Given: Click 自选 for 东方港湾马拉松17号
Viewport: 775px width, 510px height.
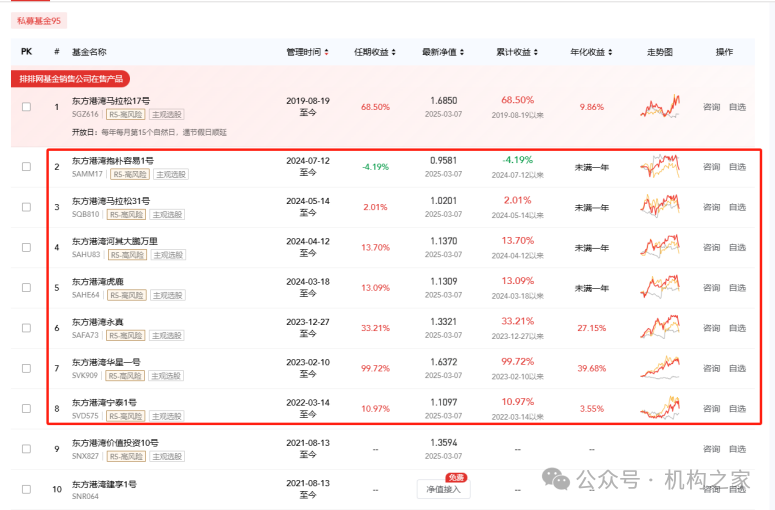Looking at the screenshot, I should pos(737,107).
